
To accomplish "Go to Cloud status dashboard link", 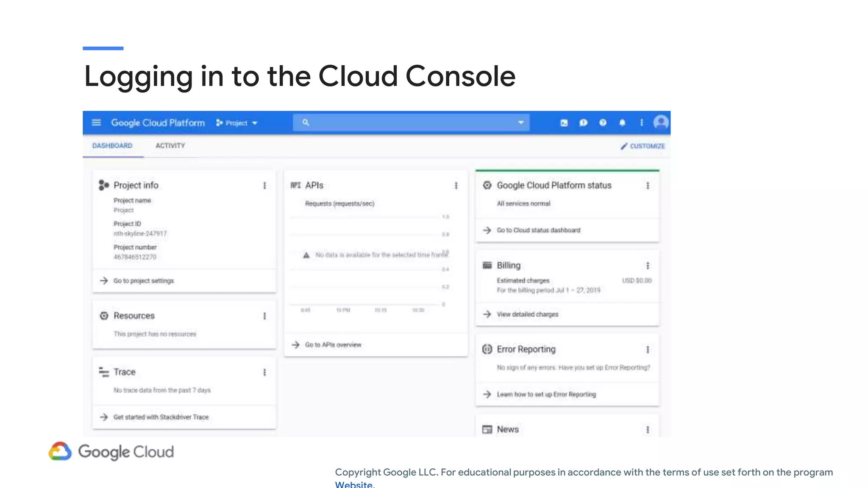I will 539,230.
